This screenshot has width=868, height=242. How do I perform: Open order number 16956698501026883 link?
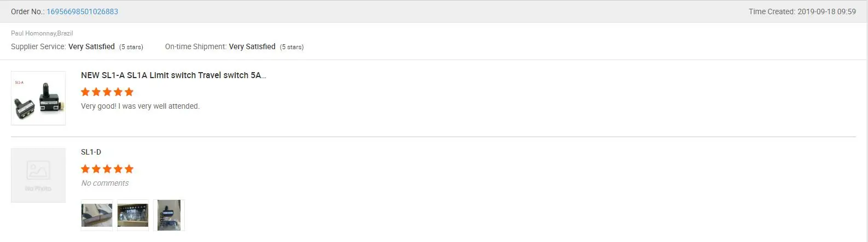tap(82, 11)
